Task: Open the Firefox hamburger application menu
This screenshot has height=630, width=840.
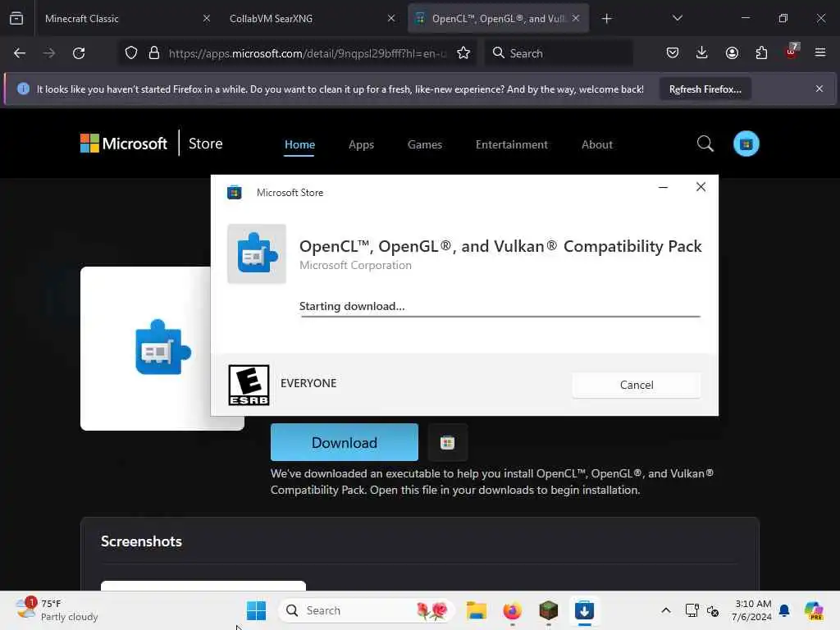Action: click(x=820, y=53)
